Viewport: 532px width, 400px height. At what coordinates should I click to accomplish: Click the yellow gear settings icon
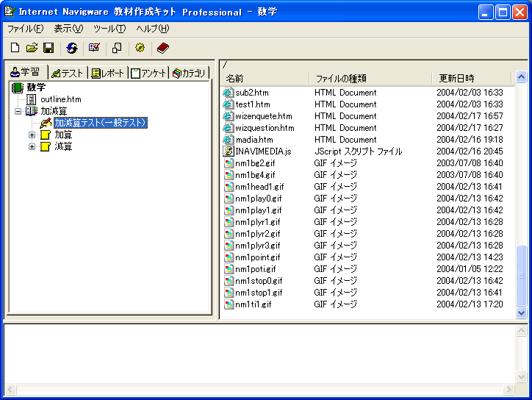click(x=140, y=48)
